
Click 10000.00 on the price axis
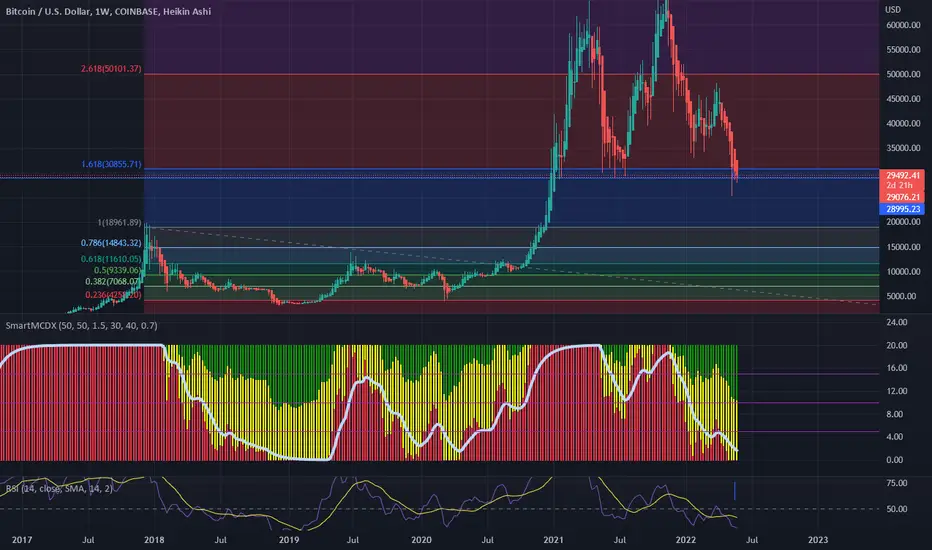[x=903, y=272]
